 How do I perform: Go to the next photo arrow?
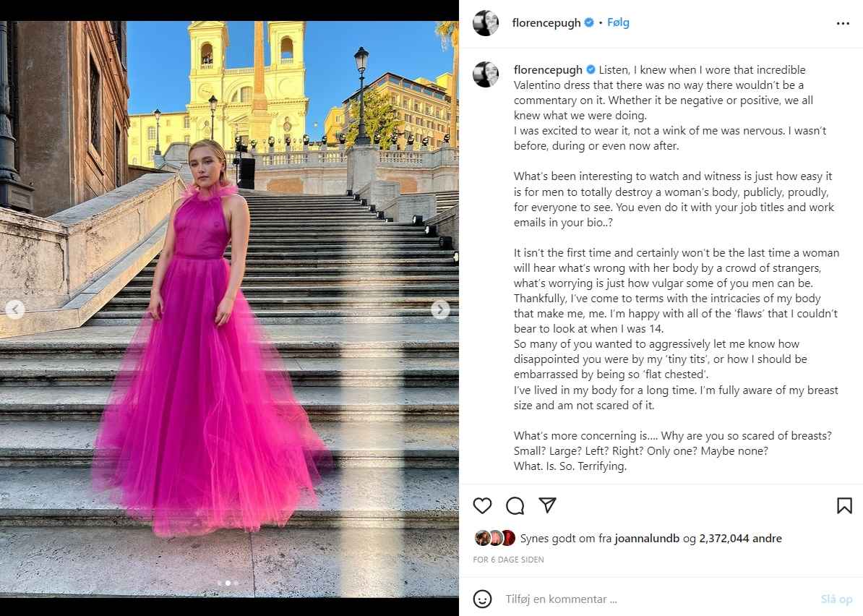[x=440, y=309]
